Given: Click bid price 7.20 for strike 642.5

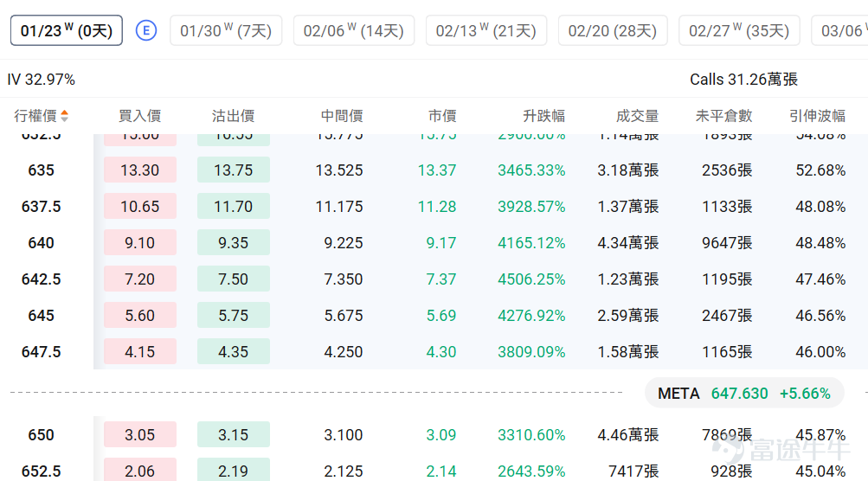Looking at the screenshot, I should coord(140,279).
